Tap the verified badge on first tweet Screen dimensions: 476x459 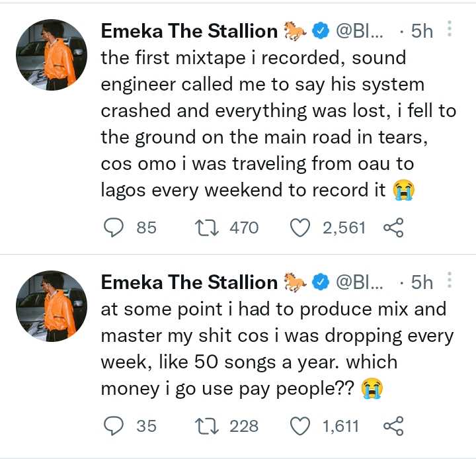click(x=321, y=31)
